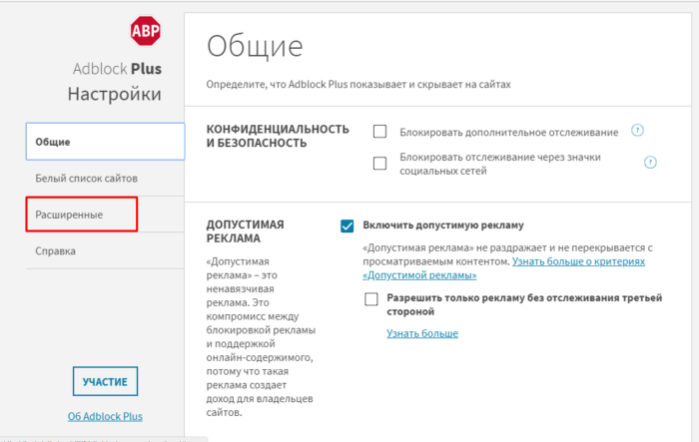Click the 'Узнать больше' link
This screenshot has height=442, width=699.
coord(422,333)
